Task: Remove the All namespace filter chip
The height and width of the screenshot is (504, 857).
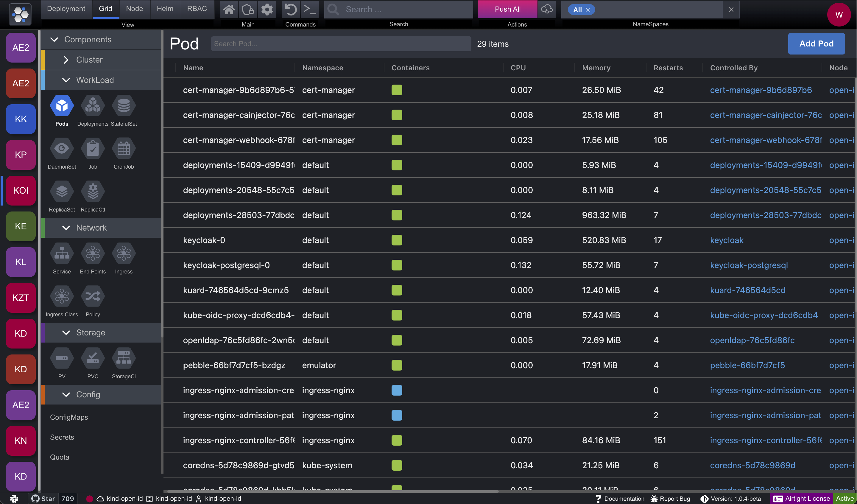Action: pos(588,10)
